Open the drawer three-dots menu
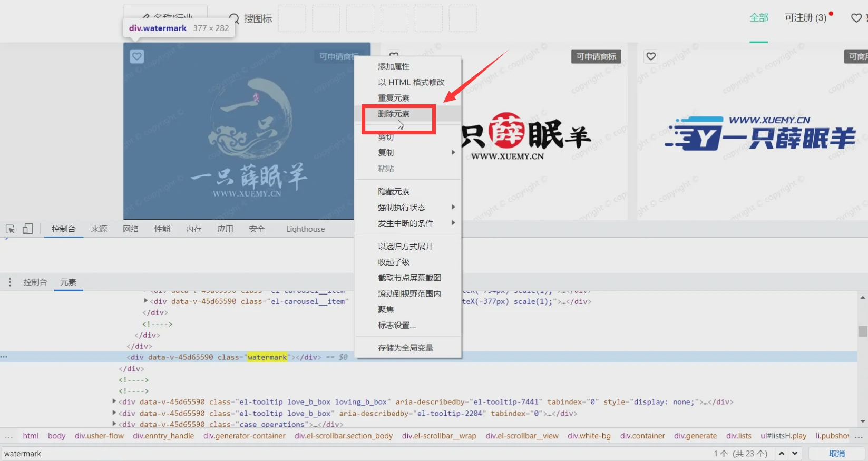Screen dimensions: 868x461 pos(10,282)
